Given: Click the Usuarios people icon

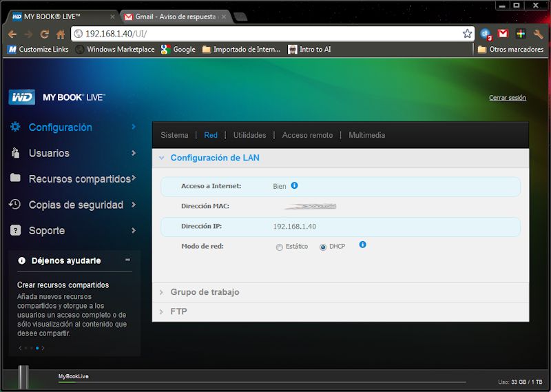Looking at the screenshot, I should 15,153.
